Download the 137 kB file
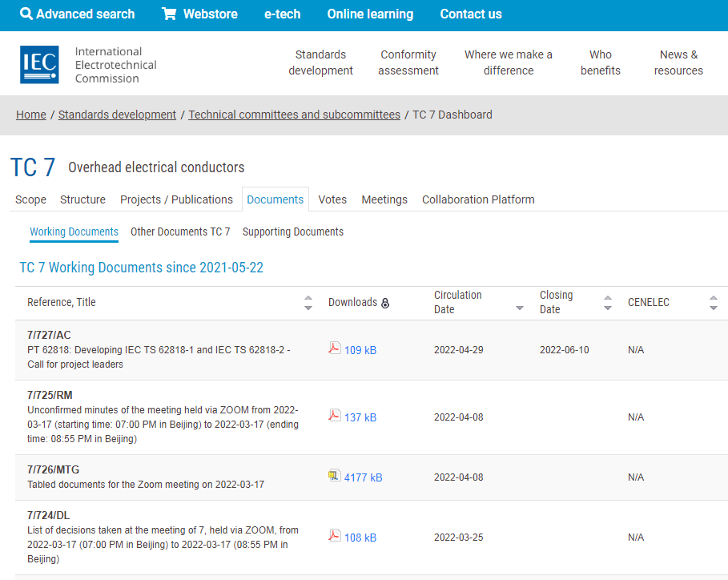Screen dimensions: 728x580 pos(360,417)
